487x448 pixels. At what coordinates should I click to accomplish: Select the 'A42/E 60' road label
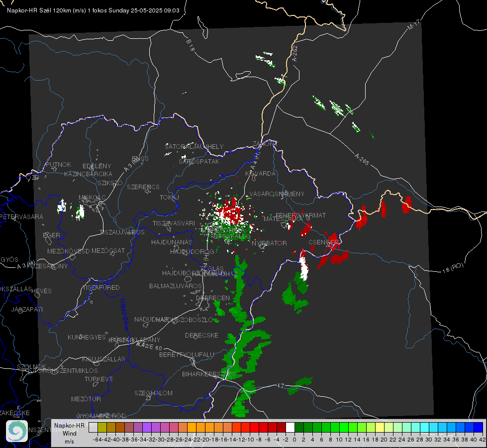point(149,345)
